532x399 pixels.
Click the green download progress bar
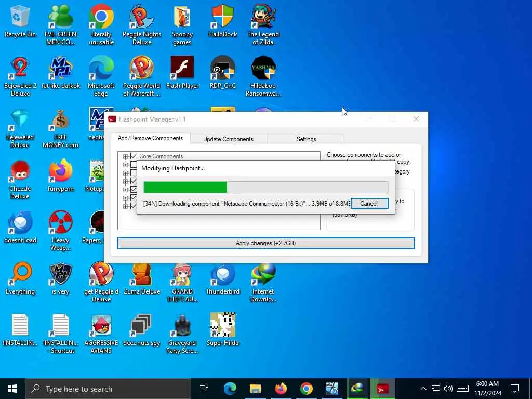tap(185, 187)
